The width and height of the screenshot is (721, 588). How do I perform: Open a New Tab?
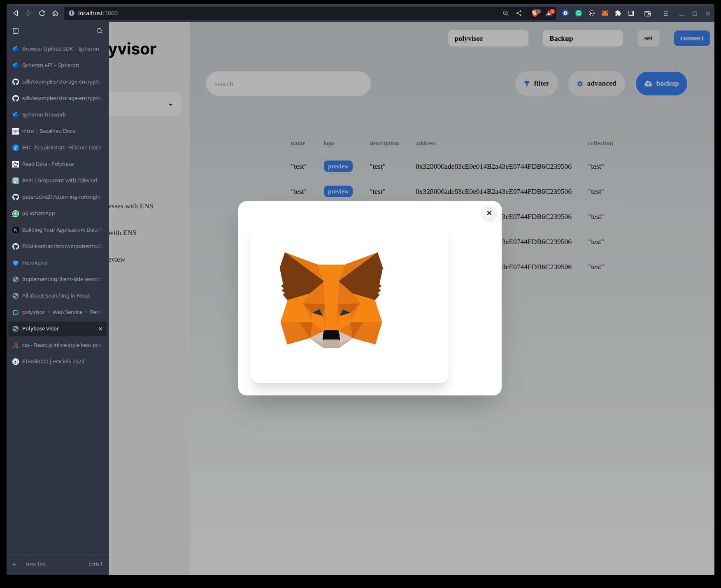point(58,564)
